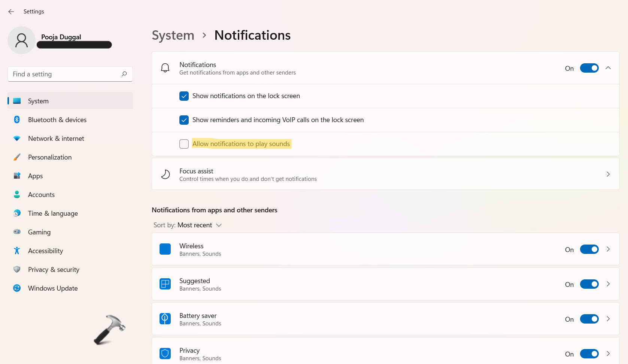Collapse the Notifications section chevron
The width and height of the screenshot is (628, 364).
point(608,68)
